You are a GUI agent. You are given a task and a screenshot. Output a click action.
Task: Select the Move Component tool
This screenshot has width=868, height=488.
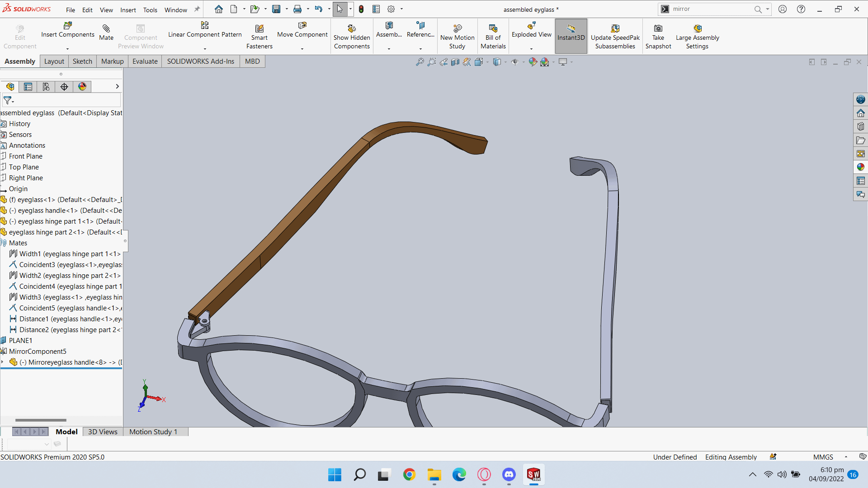tap(302, 30)
